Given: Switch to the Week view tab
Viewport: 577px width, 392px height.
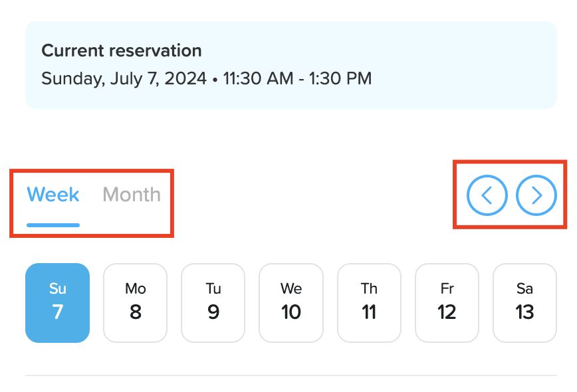Looking at the screenshot, I should (53, 195).
